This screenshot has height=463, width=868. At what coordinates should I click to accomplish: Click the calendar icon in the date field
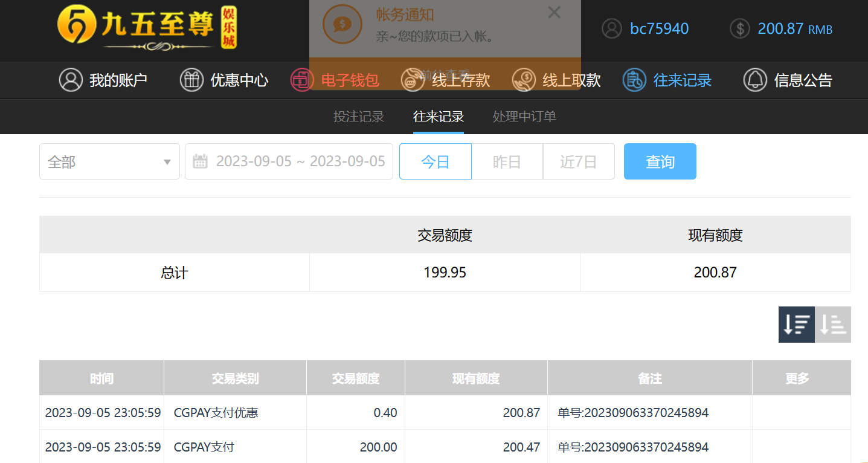pos(200,161)
